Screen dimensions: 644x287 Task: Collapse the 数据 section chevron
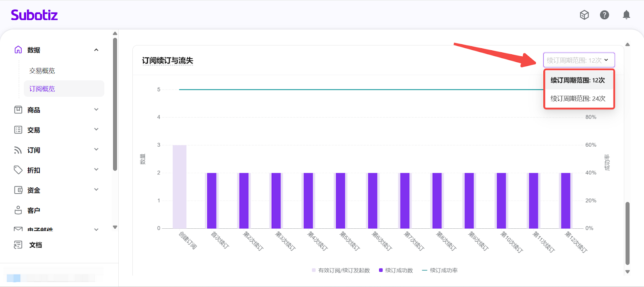[96, 50]
